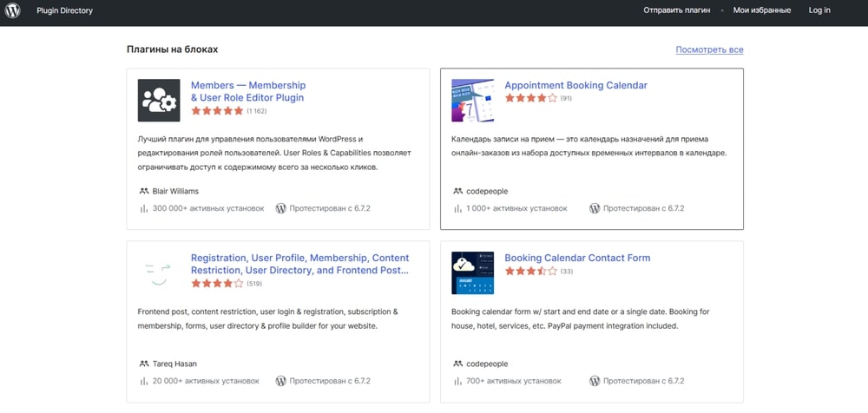Viewport: 868px width, 413px height.
Task: Click Протестирован с 6.7.2 in Members card
Action: pos(330,209)
